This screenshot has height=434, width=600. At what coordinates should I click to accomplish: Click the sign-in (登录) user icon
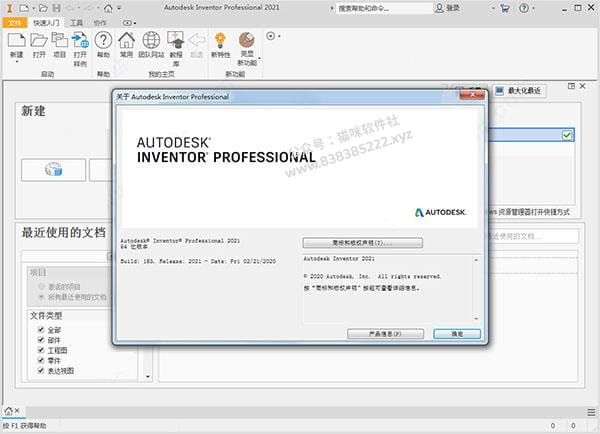(440, 8)
